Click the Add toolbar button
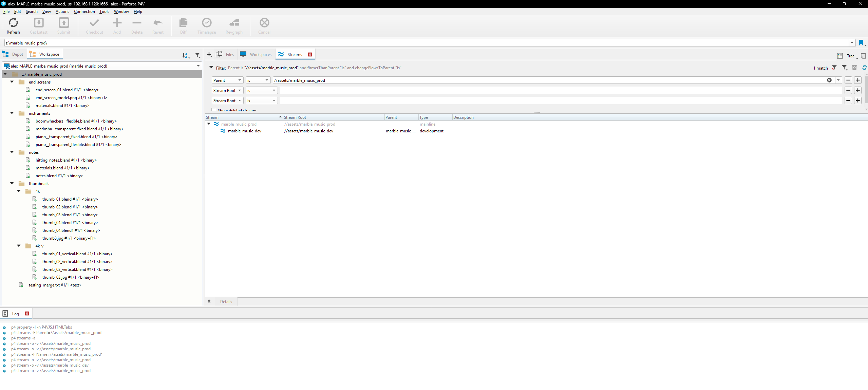Viewport: 868px width, 390px height. point(117,25)
